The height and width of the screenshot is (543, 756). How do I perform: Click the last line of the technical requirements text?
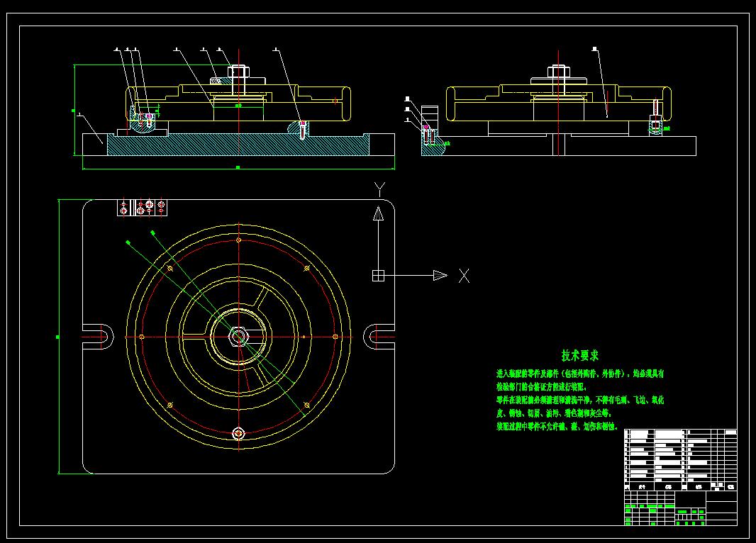(x=557, y=427)
